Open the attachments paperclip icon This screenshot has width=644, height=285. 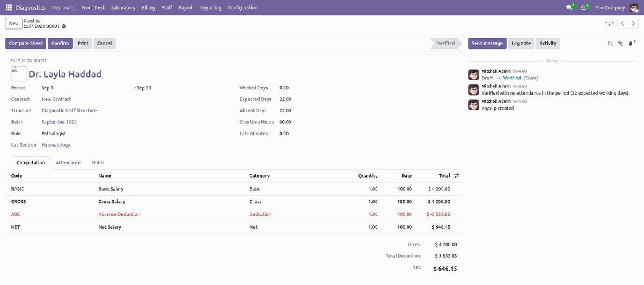[620, 43]
